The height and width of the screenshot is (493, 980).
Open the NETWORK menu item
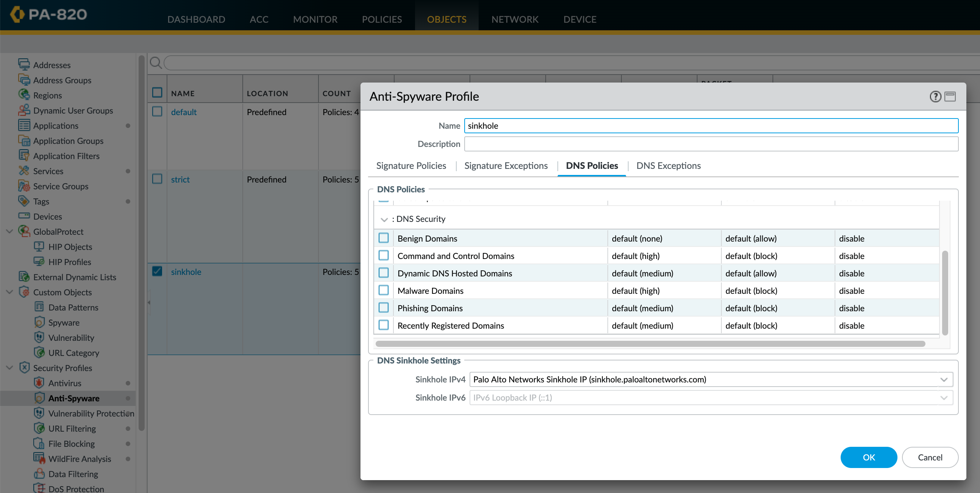(515, 19)
